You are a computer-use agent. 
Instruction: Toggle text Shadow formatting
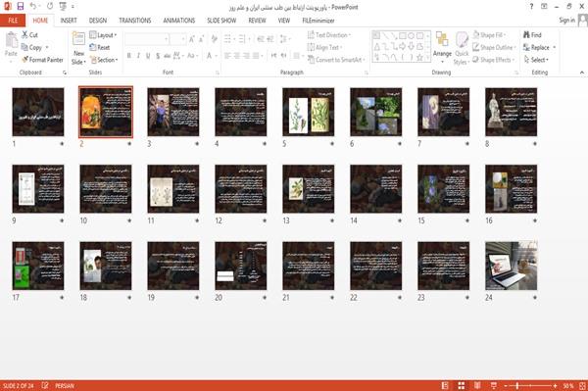pyautogui.click(x=158, y=56)
